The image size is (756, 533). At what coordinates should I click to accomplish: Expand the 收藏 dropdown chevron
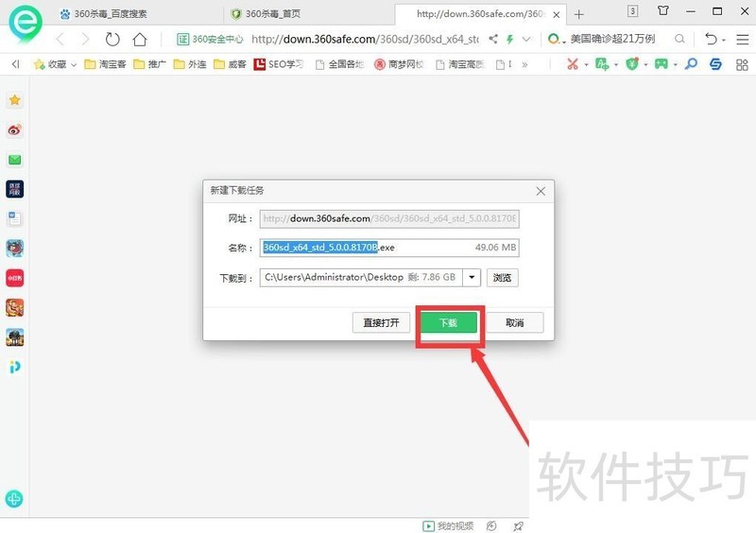74,64
